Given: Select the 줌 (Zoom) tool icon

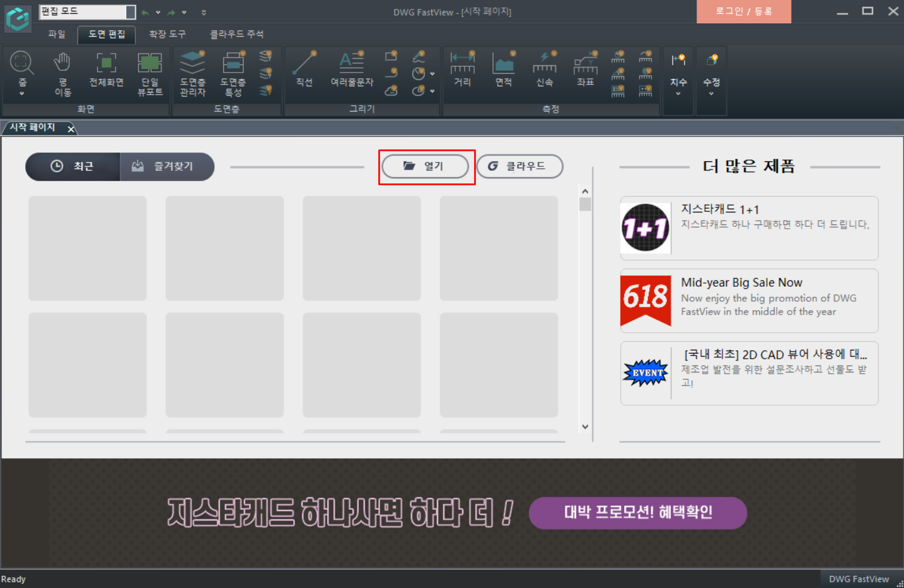Looking at the screenshot, I should 21,63.
